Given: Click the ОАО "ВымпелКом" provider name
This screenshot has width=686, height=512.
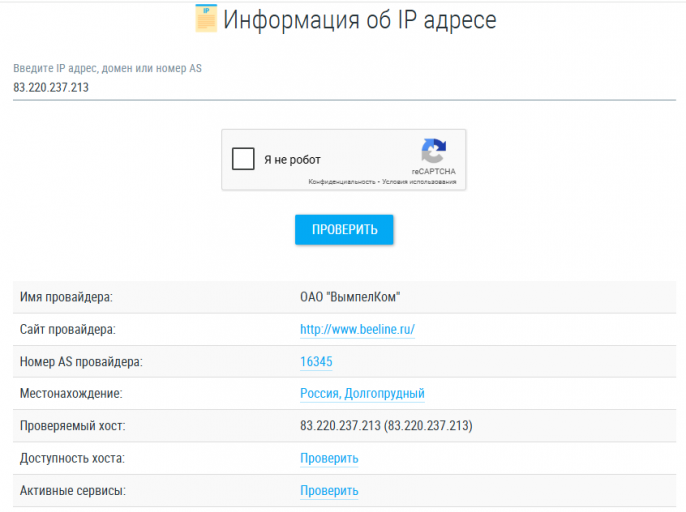Looking at the screenshot, I should coord(350,297).
